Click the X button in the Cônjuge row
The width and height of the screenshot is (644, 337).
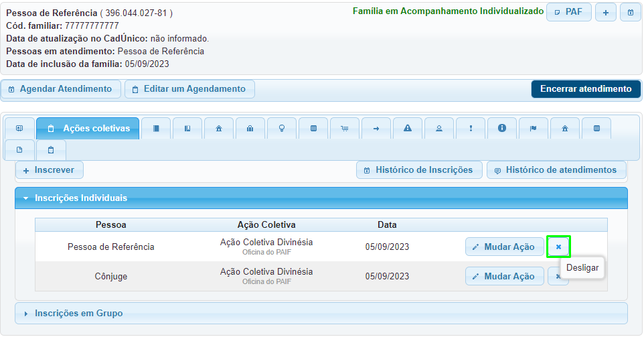click(558, 276)
